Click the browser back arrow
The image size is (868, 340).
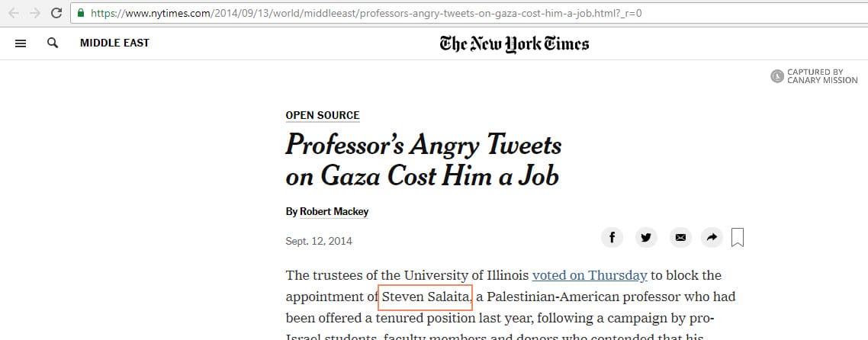click(14, 13)
